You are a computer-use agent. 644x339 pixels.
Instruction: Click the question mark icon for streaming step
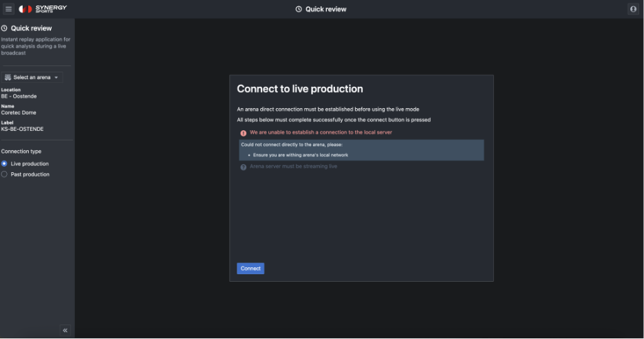(243, 167)
